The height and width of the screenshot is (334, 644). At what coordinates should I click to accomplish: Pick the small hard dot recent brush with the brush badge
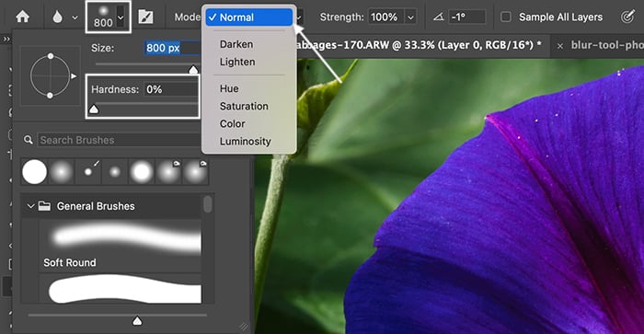pyautogui.click(x=88, y=172)
